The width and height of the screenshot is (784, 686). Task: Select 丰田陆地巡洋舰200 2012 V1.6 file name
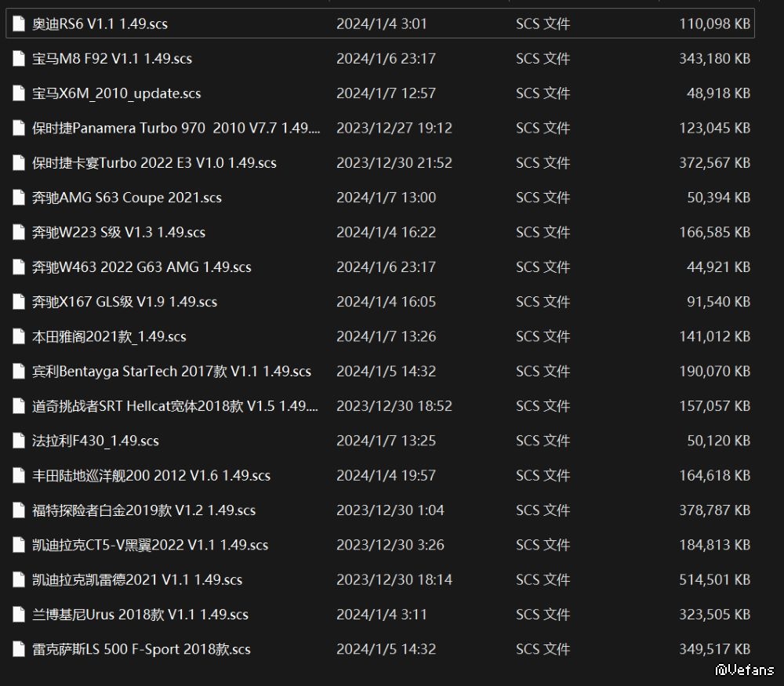tap(151, 476)
